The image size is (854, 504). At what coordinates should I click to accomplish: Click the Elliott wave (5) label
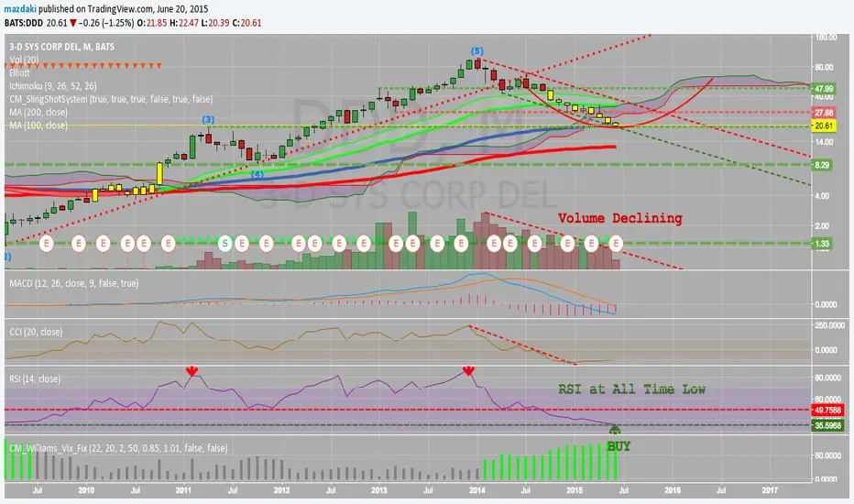point(477,51)
